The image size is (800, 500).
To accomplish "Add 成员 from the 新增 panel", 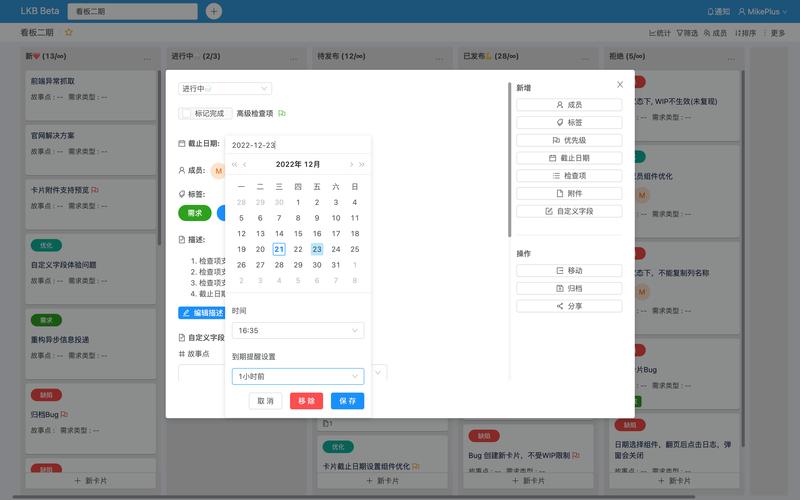I will pyautogui.click(x=569, y=105).
